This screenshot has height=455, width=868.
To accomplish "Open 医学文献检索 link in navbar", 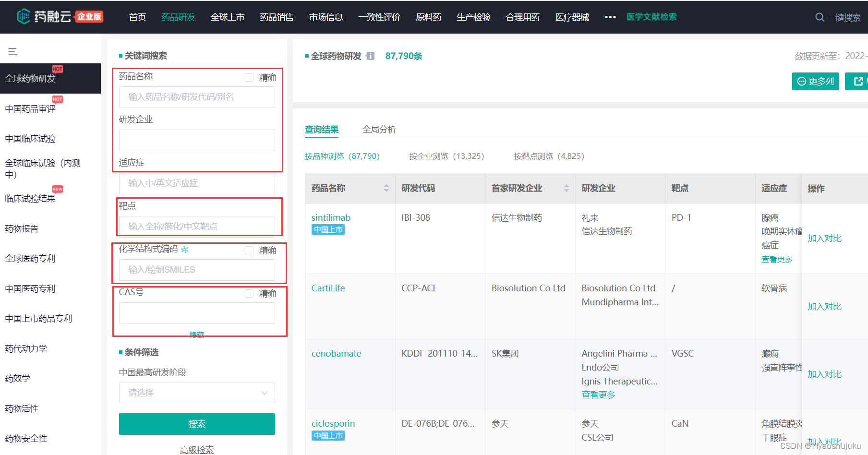I will [651, 17].
